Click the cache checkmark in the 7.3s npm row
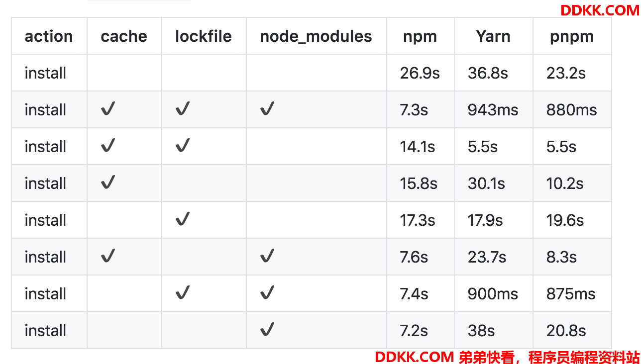The width and height of the screenshot is (641, 364). tap(108, 108)
